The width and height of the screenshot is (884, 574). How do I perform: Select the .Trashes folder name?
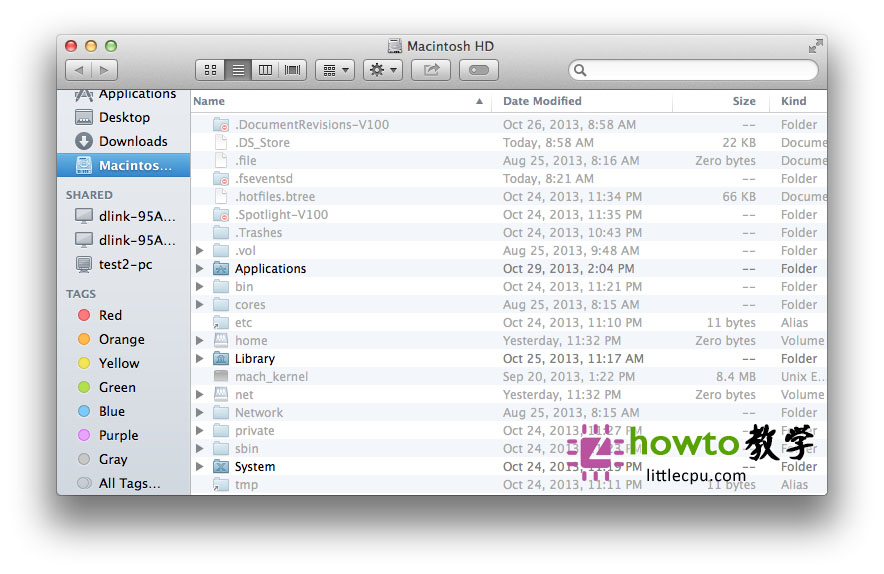258,233
